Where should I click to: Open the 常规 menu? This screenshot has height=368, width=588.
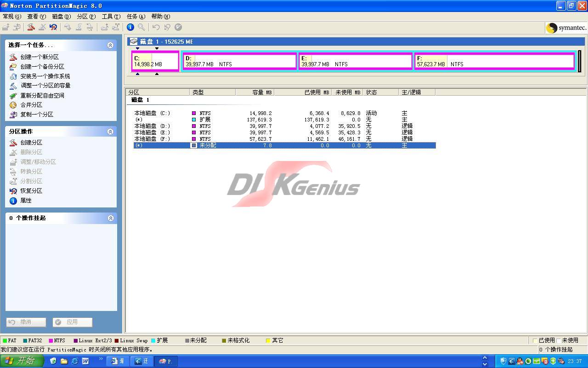pyautogui.click(x=12, y=17)
